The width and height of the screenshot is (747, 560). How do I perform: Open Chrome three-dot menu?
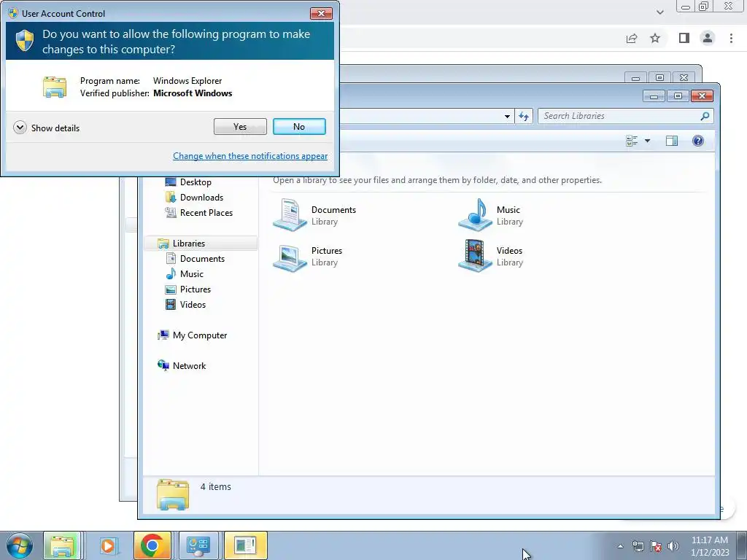[x=731, y=38]
